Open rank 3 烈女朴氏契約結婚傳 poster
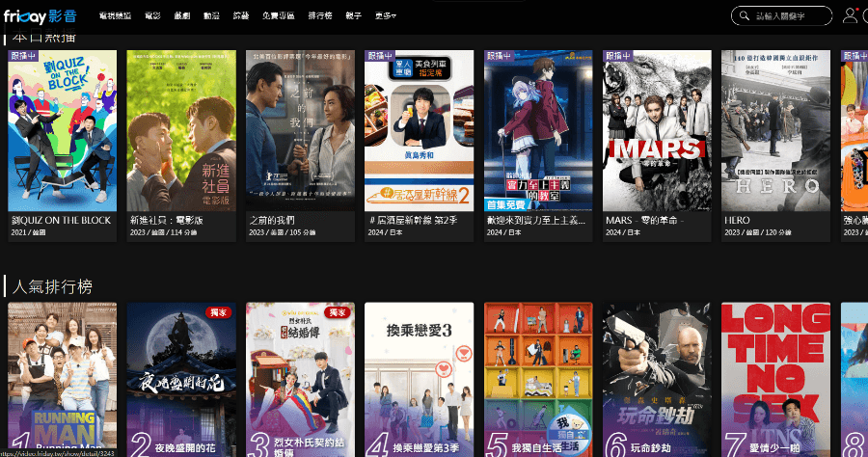The image size is (868, 457). tap(301, 380)
